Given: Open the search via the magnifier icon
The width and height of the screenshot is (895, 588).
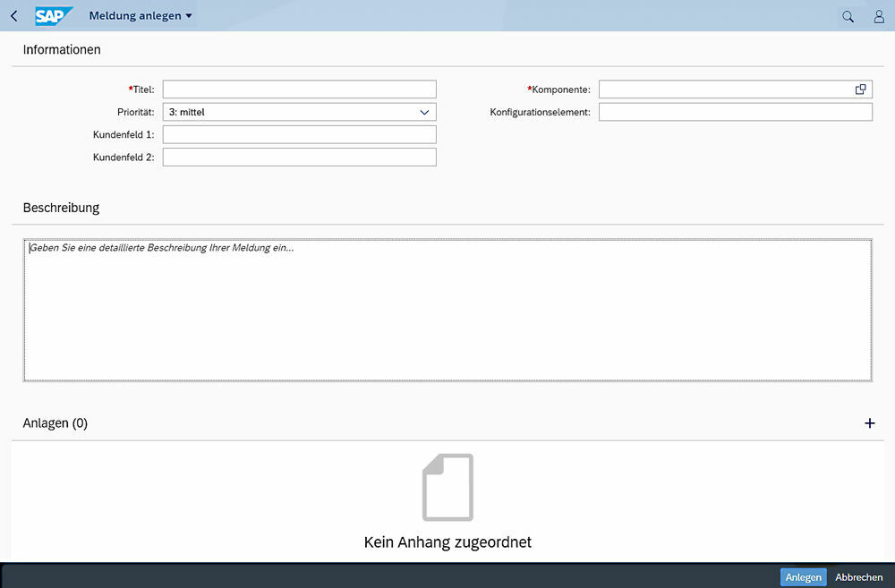Looking at the screenshot, I should 847,15.
